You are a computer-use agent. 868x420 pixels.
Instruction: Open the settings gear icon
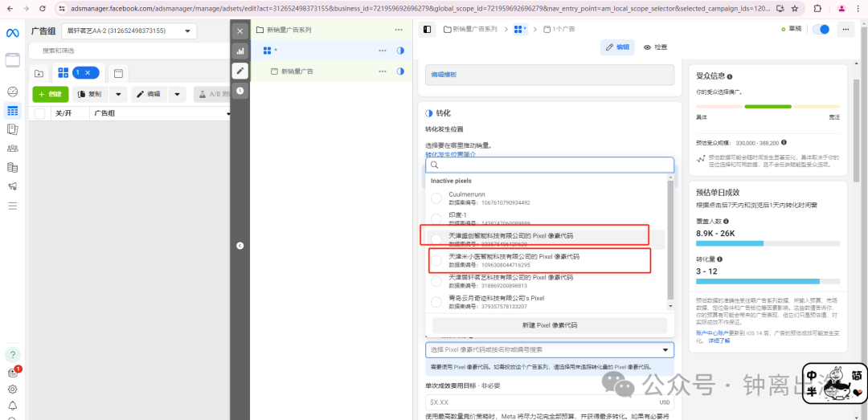(13, 389)
